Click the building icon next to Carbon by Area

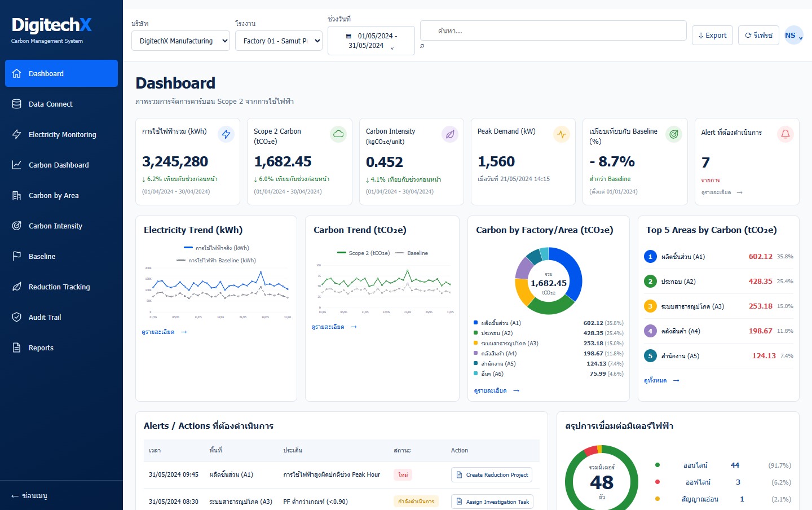pos(17,195)
